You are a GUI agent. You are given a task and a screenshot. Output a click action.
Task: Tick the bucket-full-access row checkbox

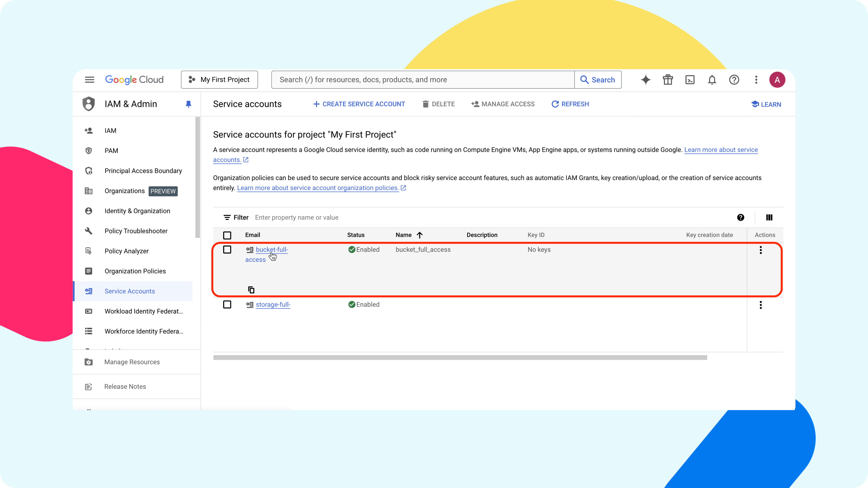click(227, 250)
